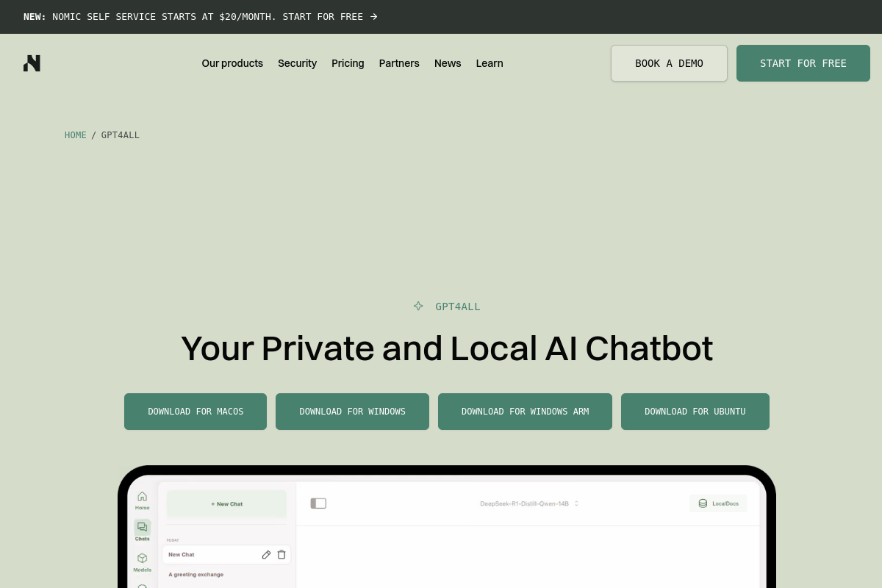Click the LocalDocs database icon
882x588 pixels.
tap(703, 503)
